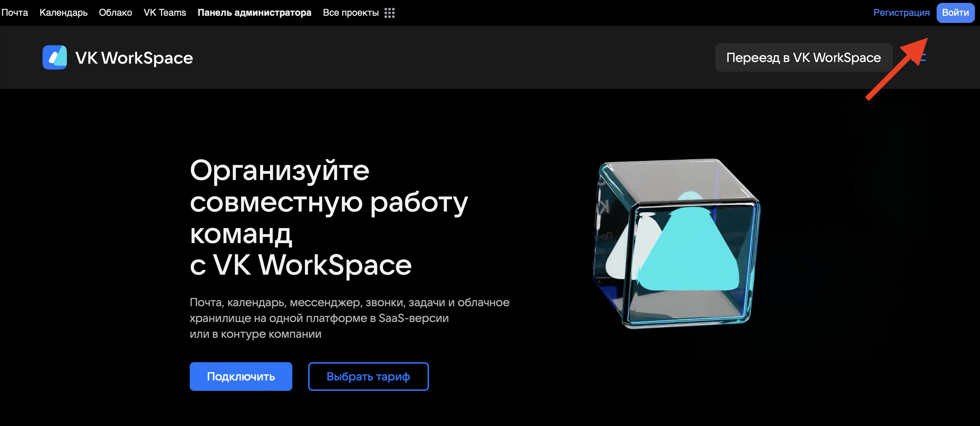980x426 pixels.
Task: Click the VK WorkSpace logo icon
Action: coord(55,57)
